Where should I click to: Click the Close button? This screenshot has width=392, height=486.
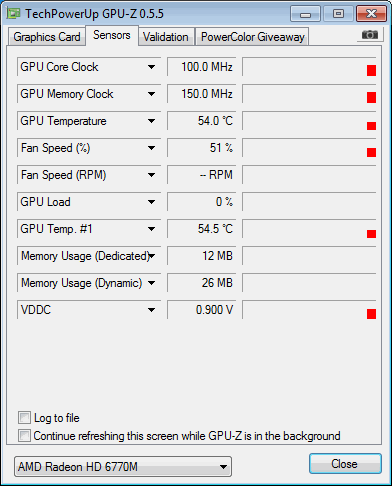click(345, 464)
